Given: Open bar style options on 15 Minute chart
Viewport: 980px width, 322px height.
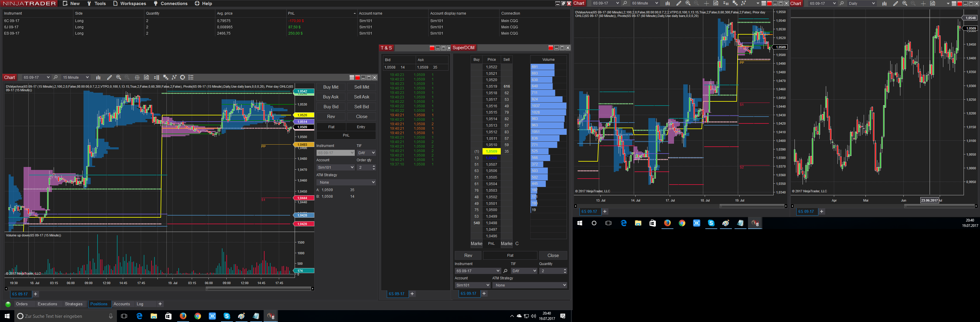Looking at the screenshot, I should [x=98, y=78].
